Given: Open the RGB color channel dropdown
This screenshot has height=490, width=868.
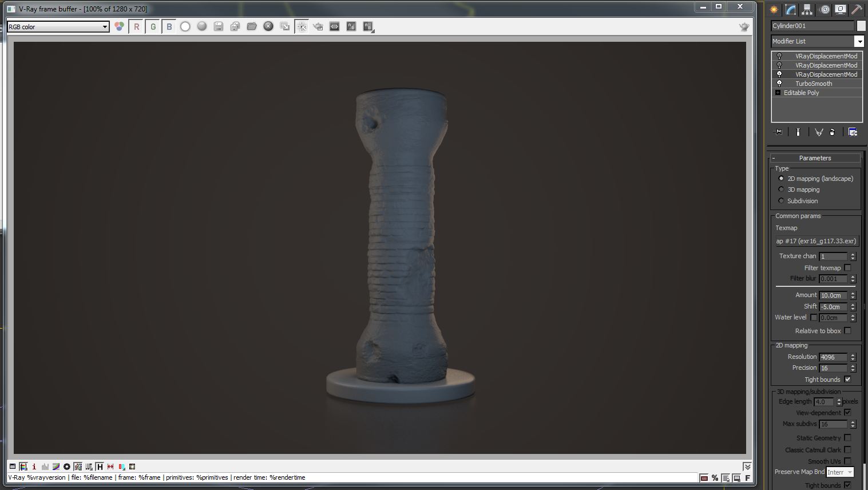Looking at the screenshot, I should (58, 27).
